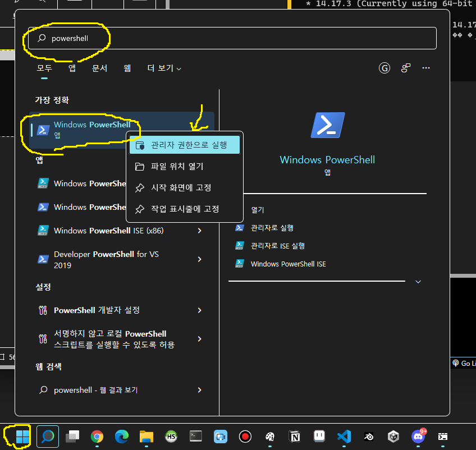Image resolution: width=476 pixels, height=450 pixels.
Task: Click 관리자로 ISE 실행 in preview pane
Action: point(277,246)
